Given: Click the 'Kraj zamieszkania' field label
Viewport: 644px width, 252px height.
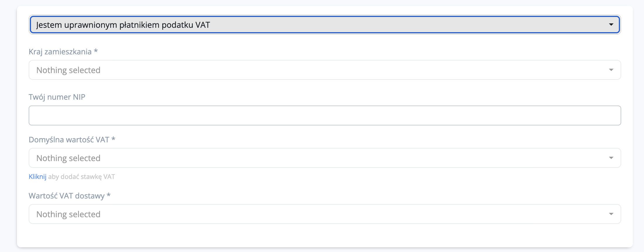Looking at the screenshot, I should point(60,52).
